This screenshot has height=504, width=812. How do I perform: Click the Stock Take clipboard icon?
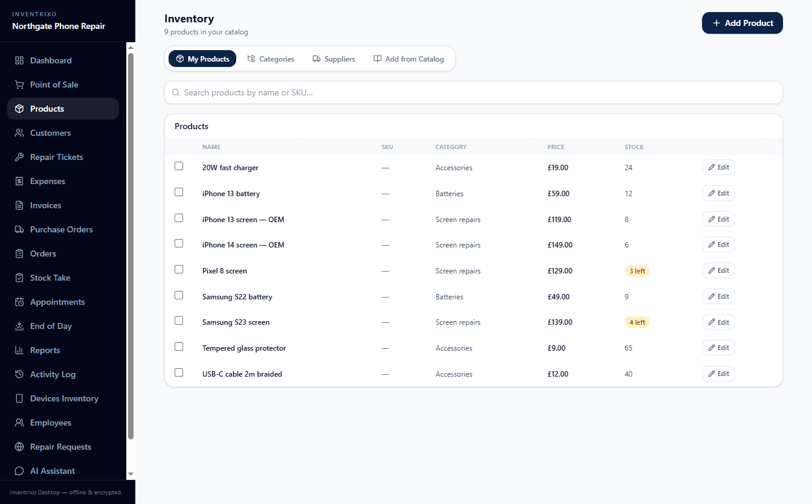(x=19, y=278)
